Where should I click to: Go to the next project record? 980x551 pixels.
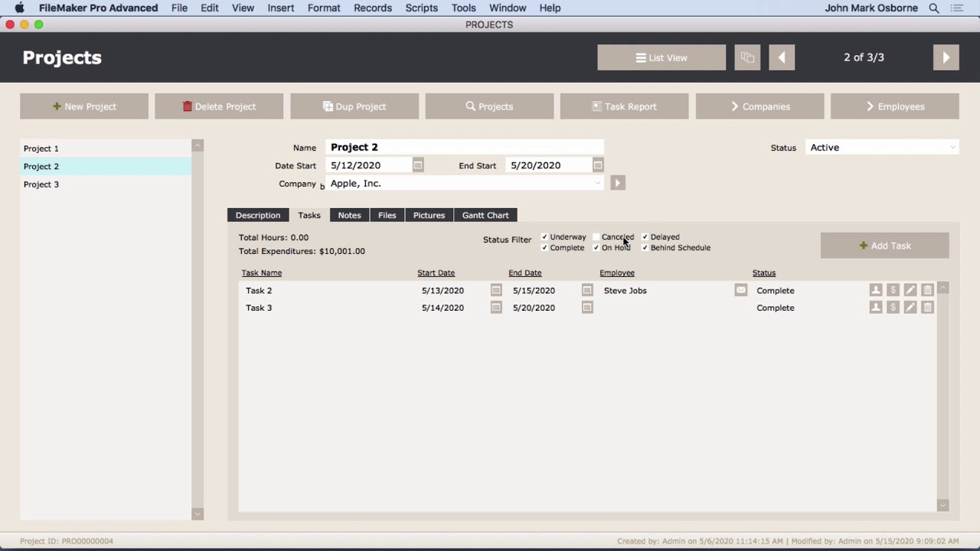946,57
